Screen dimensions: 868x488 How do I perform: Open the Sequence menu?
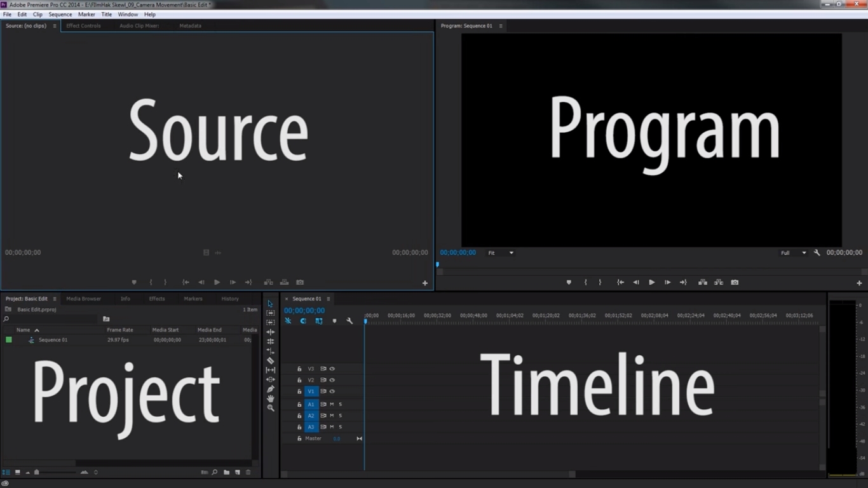[x=60, y=14]
